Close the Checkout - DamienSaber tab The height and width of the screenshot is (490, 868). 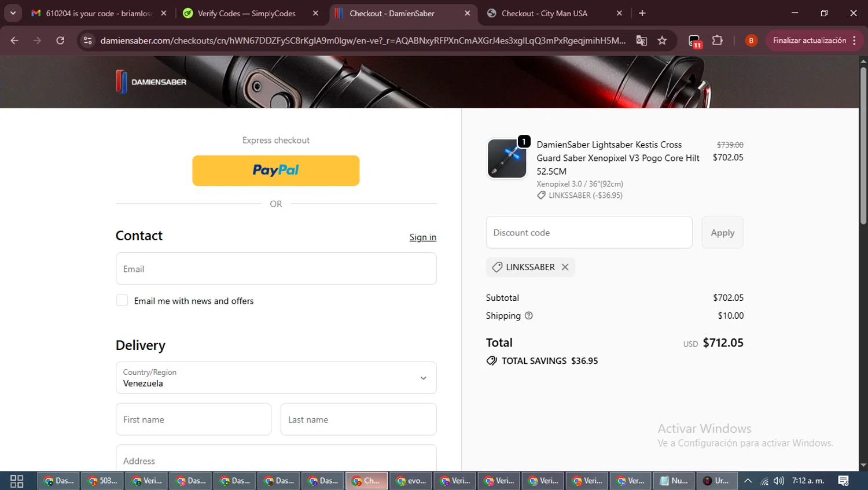(468, 13)
